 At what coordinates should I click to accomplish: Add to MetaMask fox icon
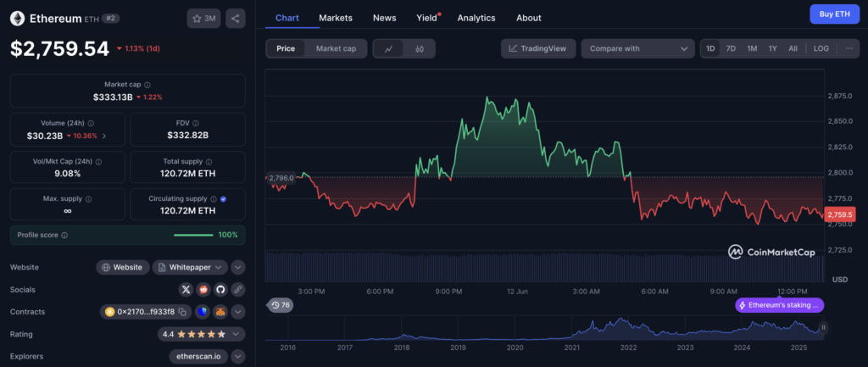[220, 312]
